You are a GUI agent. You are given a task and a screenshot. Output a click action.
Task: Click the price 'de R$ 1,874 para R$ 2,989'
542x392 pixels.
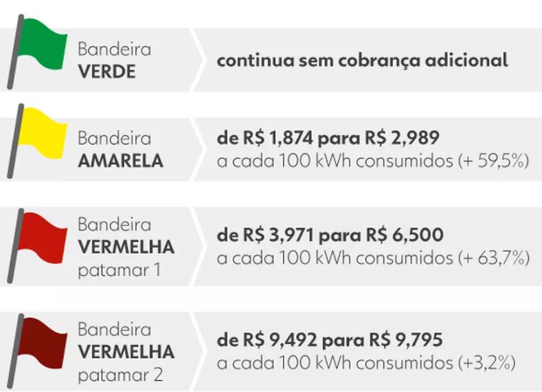328,138
